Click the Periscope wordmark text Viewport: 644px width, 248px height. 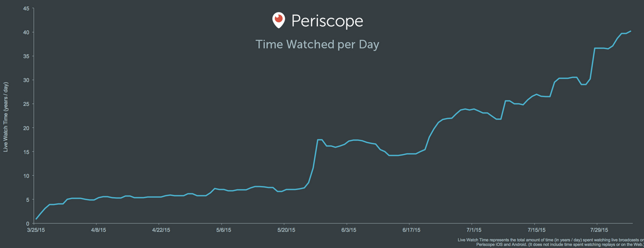(x=327, y=21)
